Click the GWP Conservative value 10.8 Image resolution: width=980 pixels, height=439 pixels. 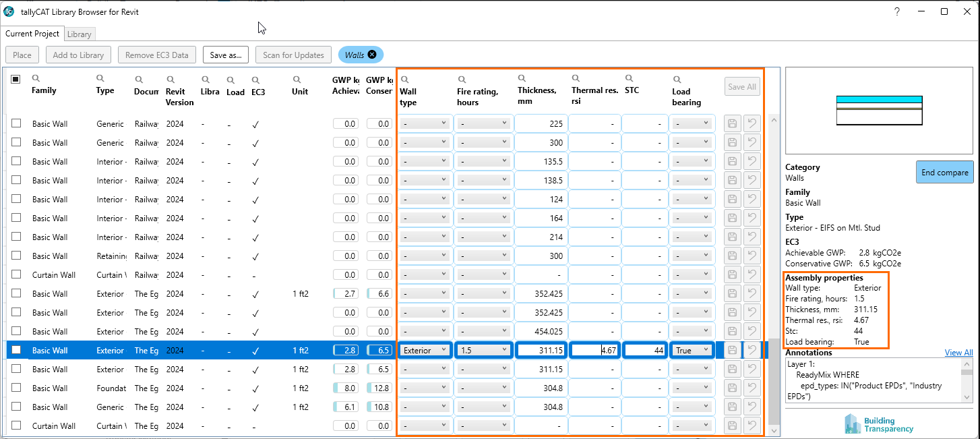coord(379,407)
